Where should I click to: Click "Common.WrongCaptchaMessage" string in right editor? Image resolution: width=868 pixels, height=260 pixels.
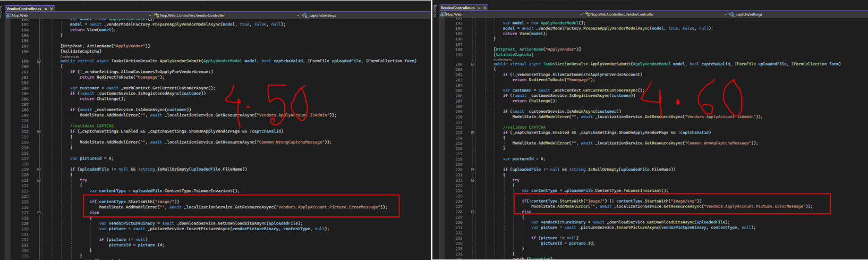pos(719,143)
